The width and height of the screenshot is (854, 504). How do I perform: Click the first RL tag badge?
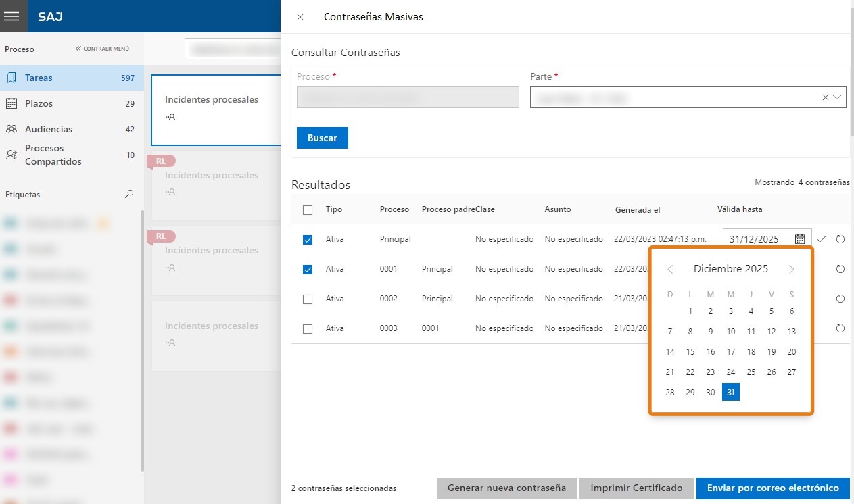(x=161, y=161)
